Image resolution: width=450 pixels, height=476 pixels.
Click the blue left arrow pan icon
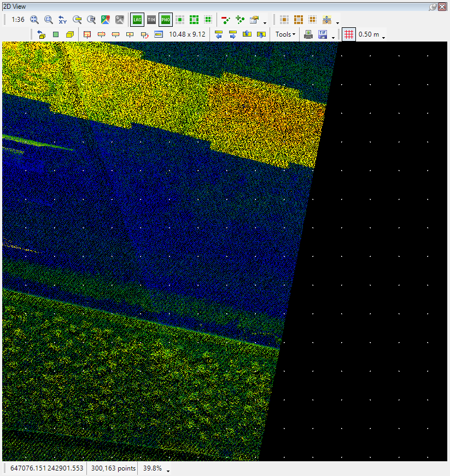(219, 34)
